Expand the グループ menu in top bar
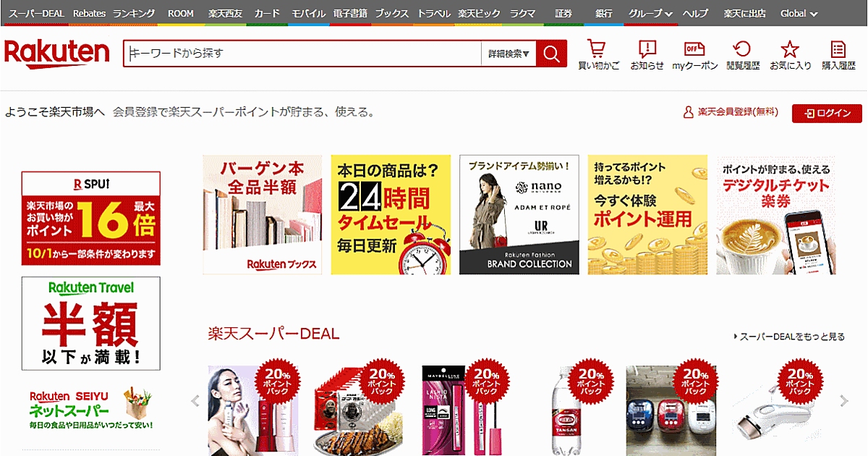The height and width of the screenshot is (456, 868). [650, 14]
